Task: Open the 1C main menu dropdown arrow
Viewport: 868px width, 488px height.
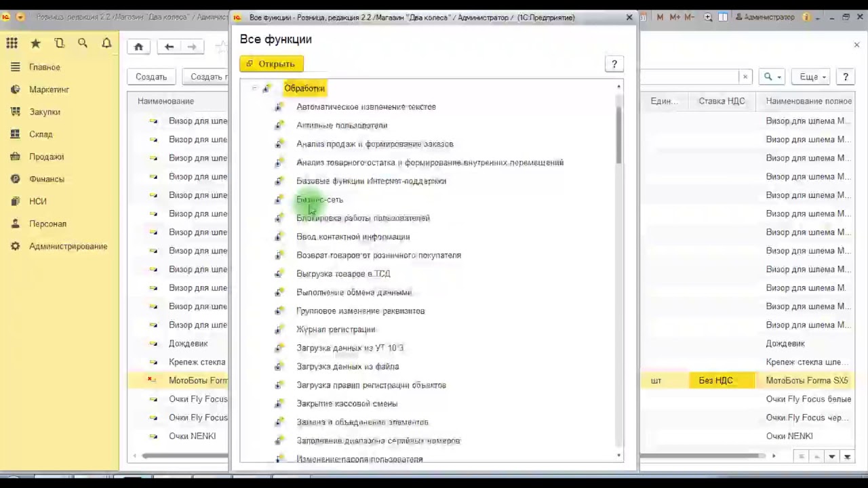Action: (20, 17)
